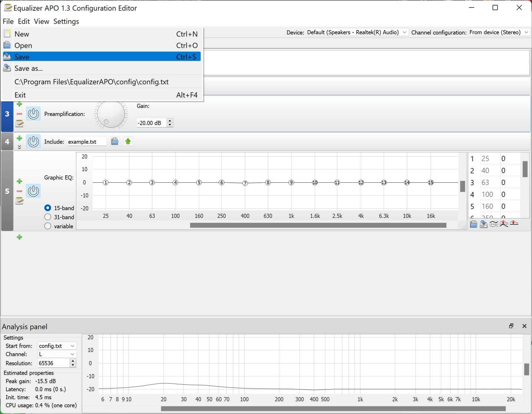Open the recent config.txt file entry
532x414 pixels.
(x=92, y=82)
